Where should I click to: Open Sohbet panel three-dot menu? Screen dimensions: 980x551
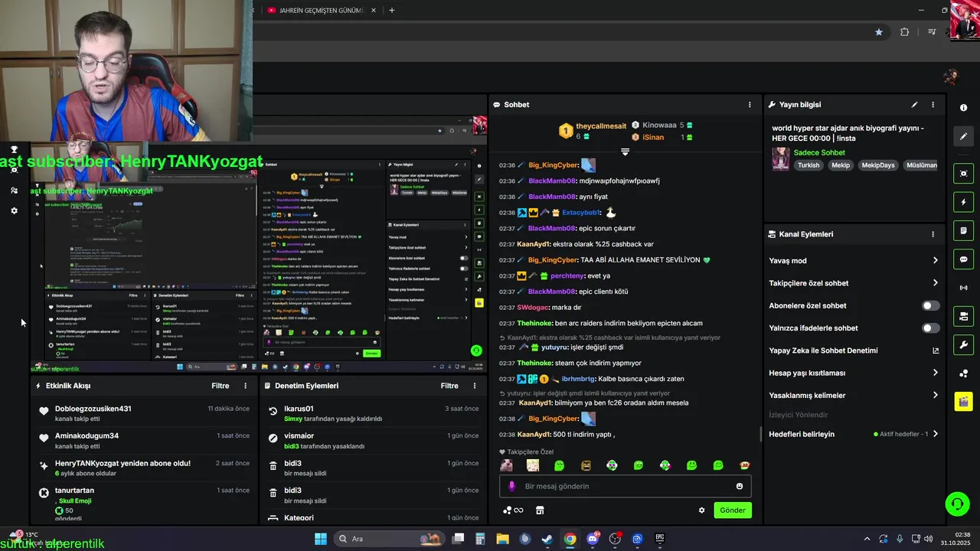(750, 105)
